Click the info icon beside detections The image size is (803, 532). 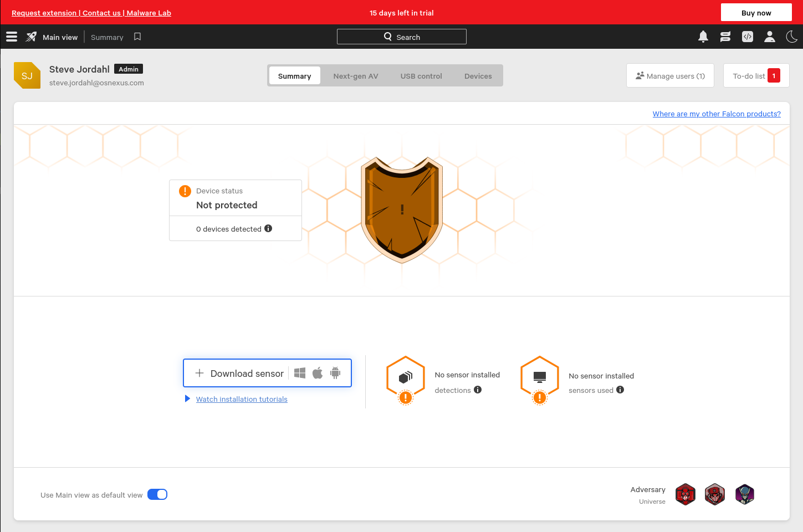pos(478,390)
